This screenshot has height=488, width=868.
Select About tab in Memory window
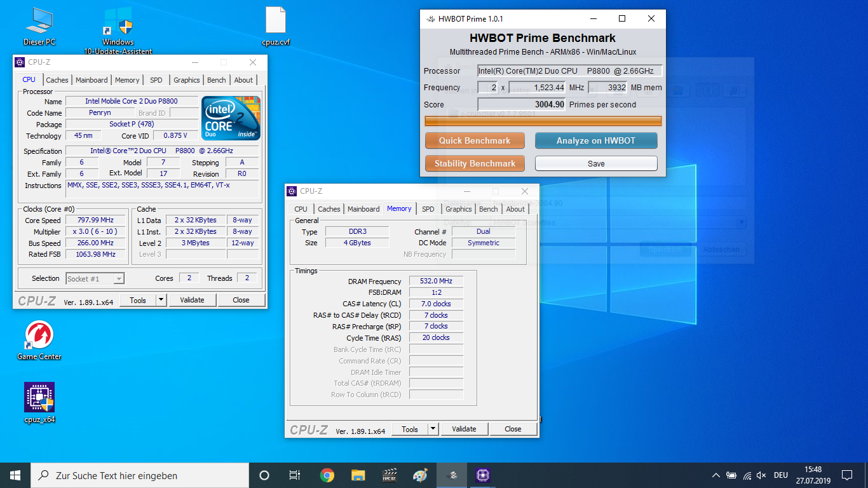515,209
